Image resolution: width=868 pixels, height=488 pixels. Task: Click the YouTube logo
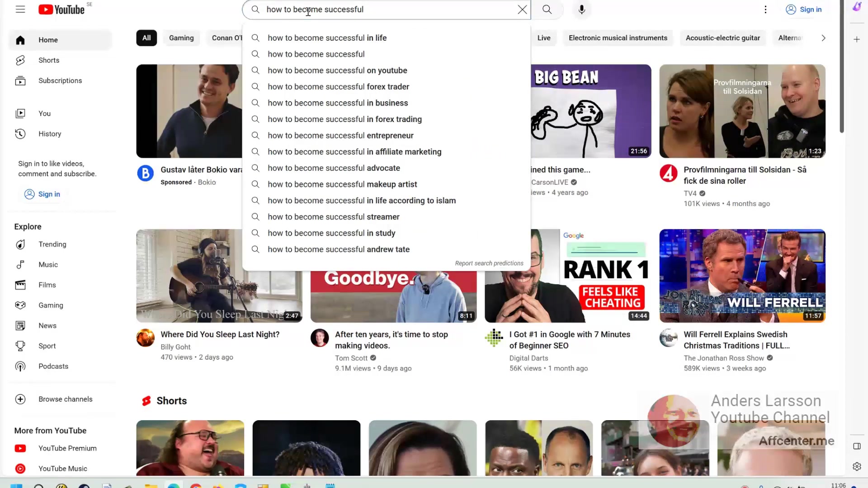[61, 9]
